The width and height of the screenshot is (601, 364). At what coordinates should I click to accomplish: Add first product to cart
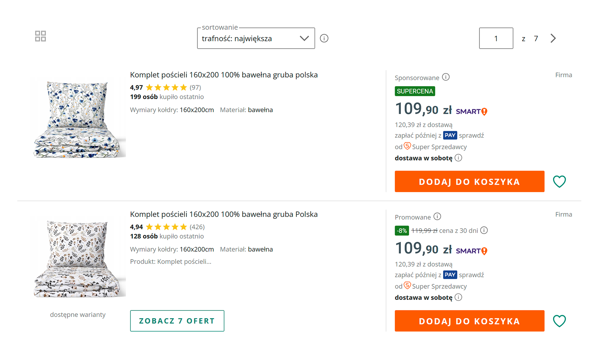point(469,182)
